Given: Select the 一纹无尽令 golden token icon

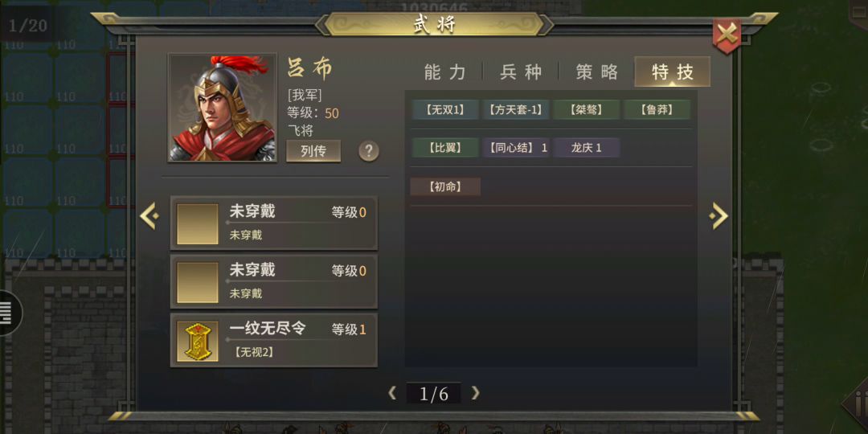Looking at the screenshot, I should click(x=198, y=341).
